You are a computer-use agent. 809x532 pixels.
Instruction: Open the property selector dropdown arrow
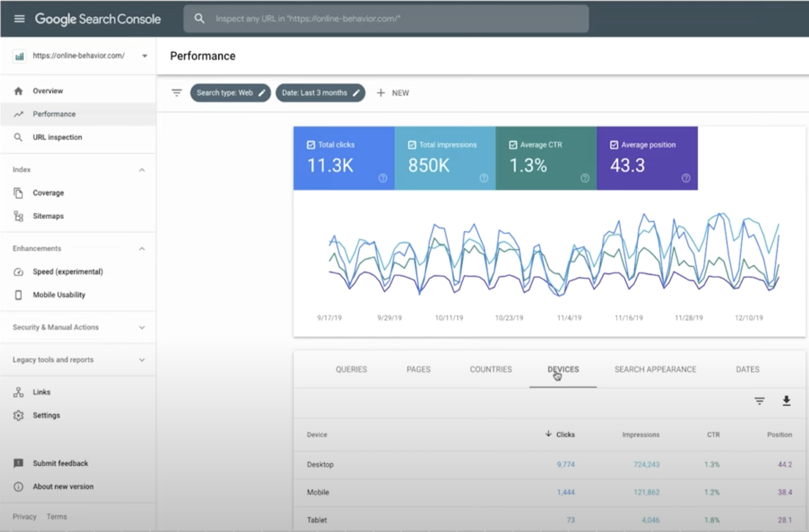tap(145, 56)
